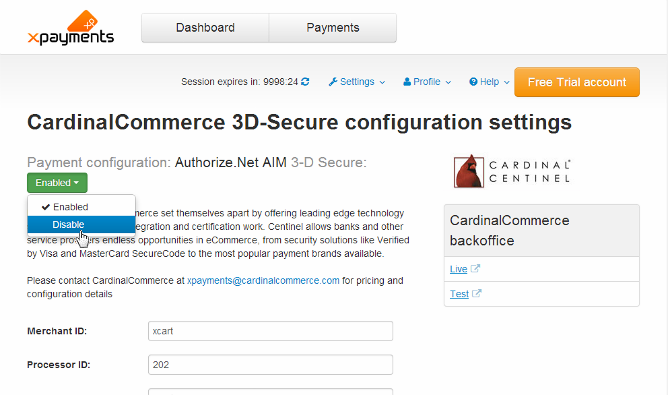Screen dimensions: 668x395
Task: Expand the Help dropdown menu
Action: tap(489, 81)
